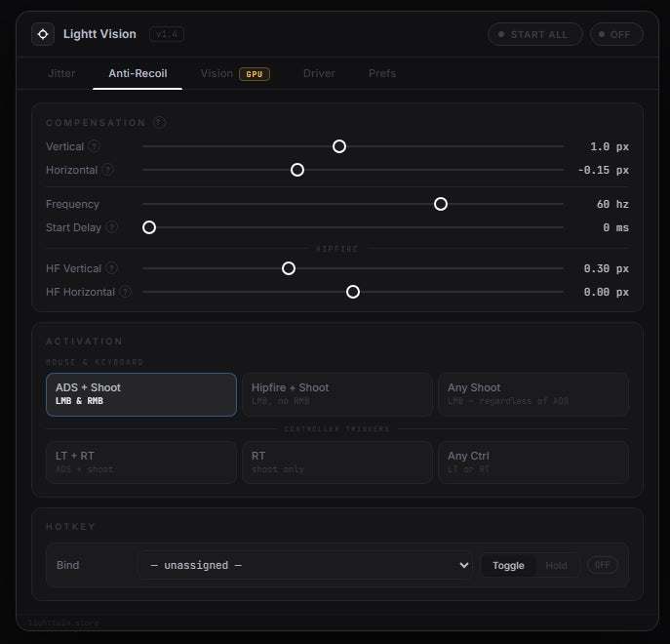Click the HF Vertical slider handle
Image resolution: width=670 pixels, height=644 pixels.
(x=289, y=268)
